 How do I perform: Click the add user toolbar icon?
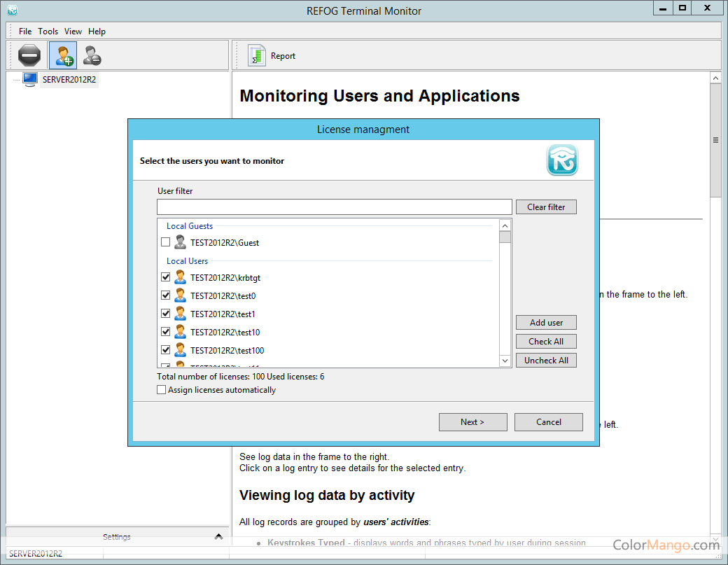tap(62, 55)
